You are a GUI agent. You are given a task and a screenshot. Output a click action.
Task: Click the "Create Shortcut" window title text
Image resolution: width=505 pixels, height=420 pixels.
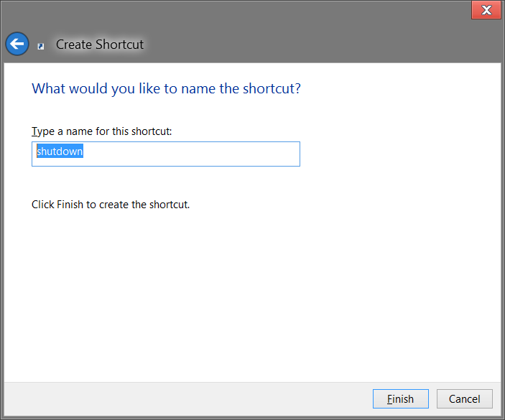(x=100, y=45)
